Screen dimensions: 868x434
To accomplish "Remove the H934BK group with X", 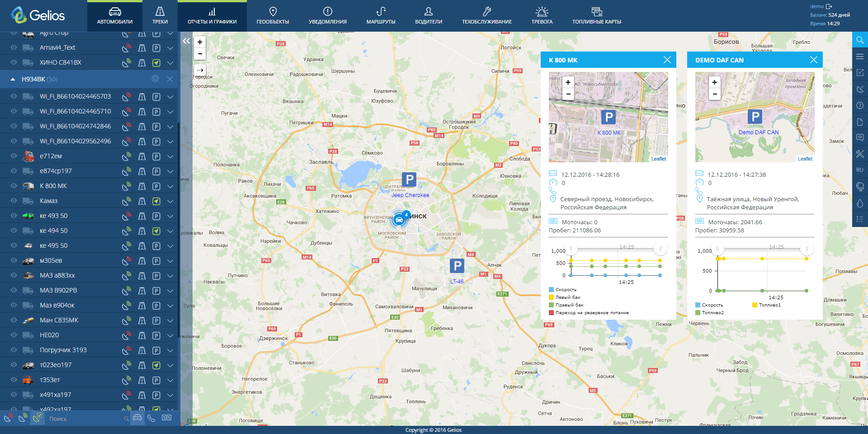I will (170, 79).
